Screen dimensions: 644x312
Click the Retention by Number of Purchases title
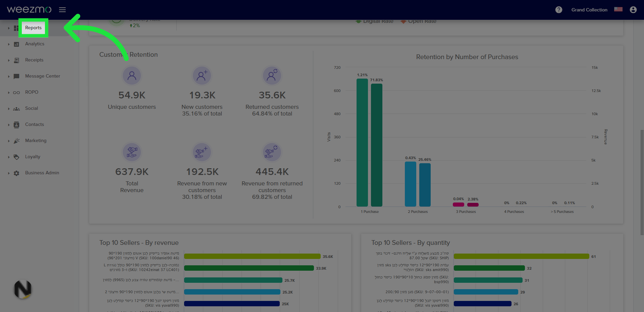click(467, 57)
